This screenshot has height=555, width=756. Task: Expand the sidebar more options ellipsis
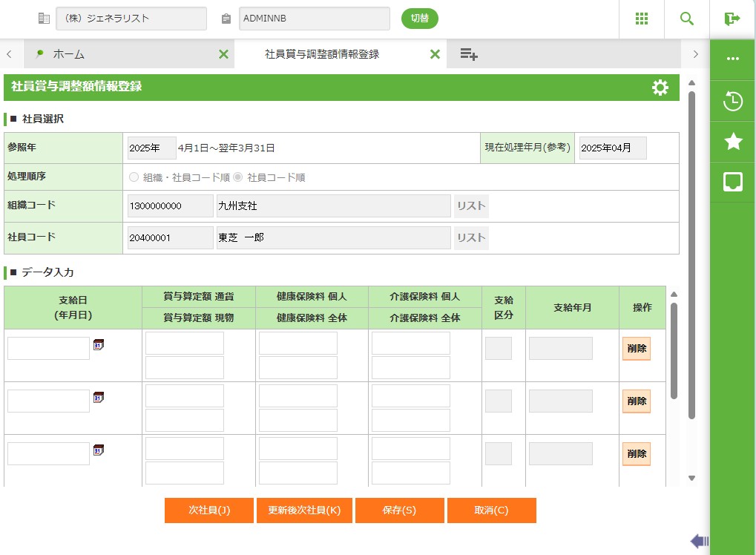[733, 59]
